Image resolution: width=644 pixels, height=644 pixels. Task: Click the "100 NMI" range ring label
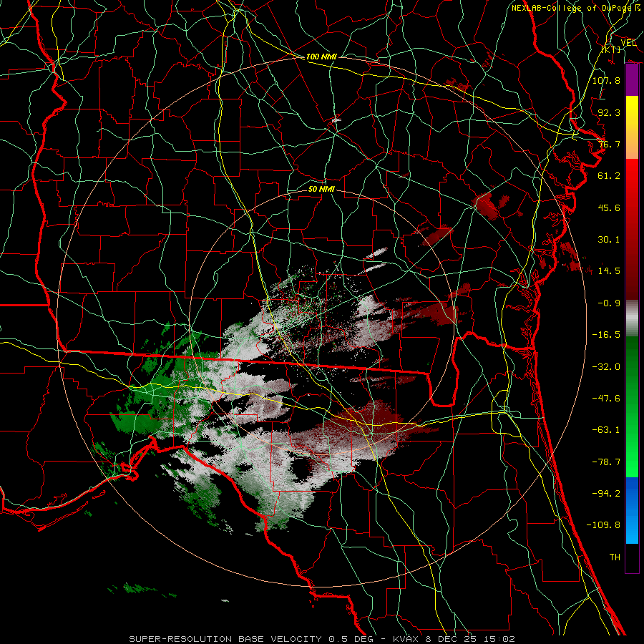point(321,57)
